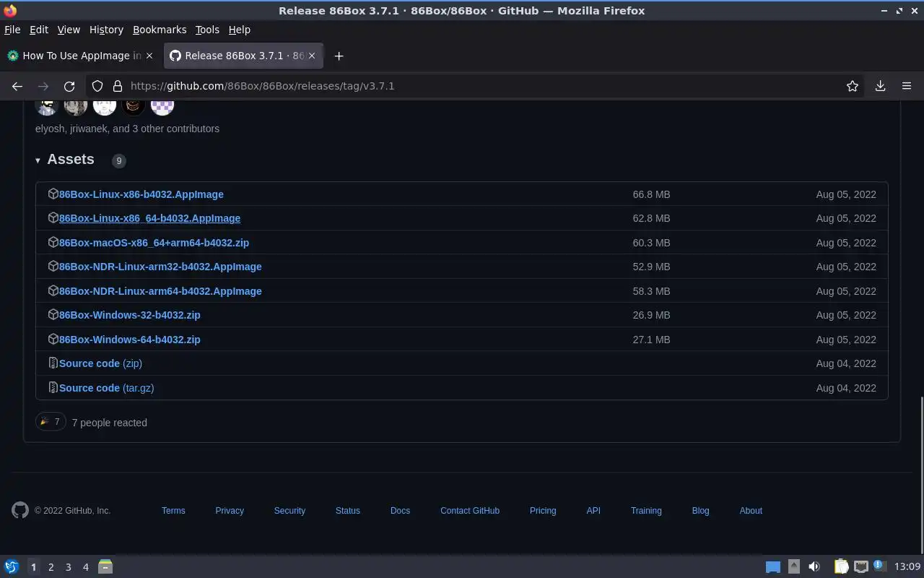The width and height of the screenshot is (924, 578).
Task: Open the View menu
Action: pyautogui.click(x=69, y=30)
